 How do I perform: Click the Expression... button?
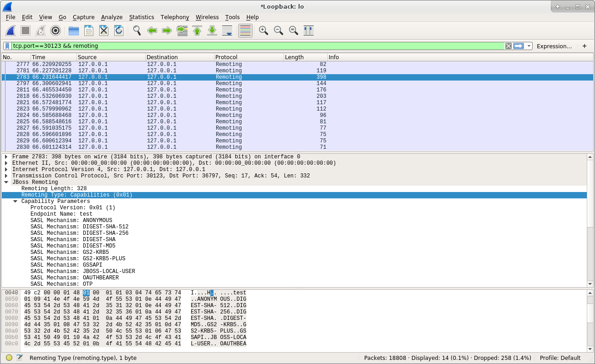tap(554, 46)
